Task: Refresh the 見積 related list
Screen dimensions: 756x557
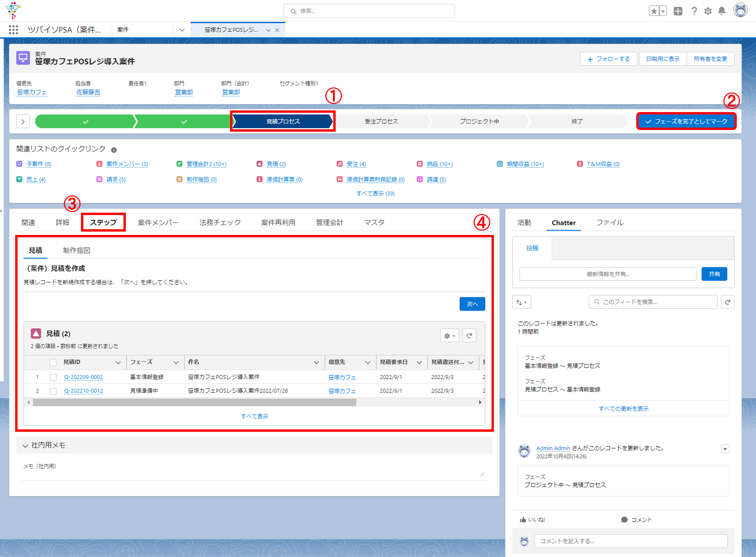Action: point(469,336)
